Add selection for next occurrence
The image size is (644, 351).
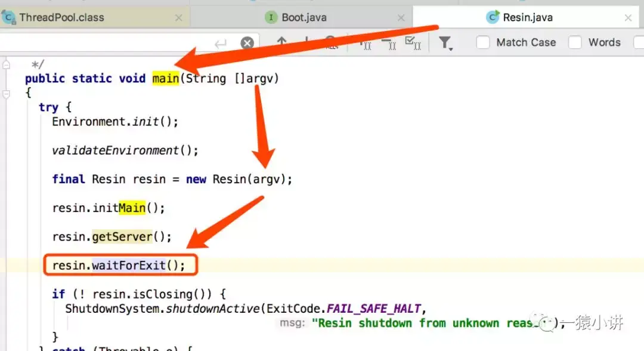(x=365, y=43)
